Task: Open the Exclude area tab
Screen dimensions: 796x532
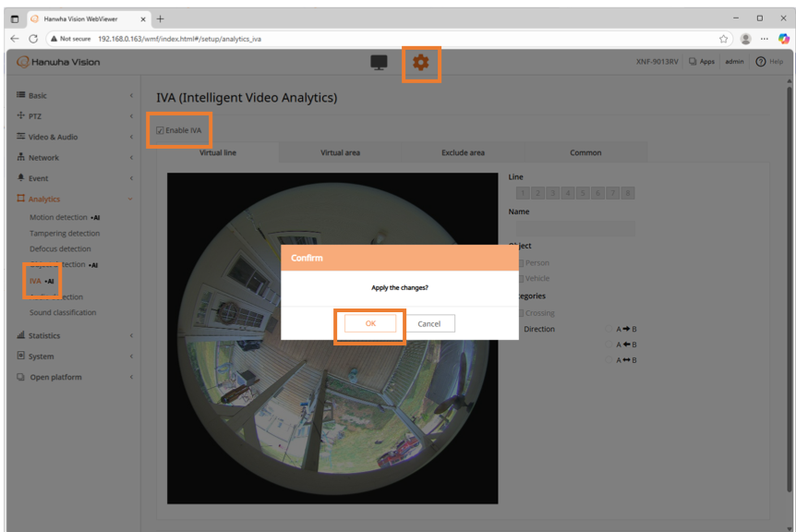Action: point(463,152)
